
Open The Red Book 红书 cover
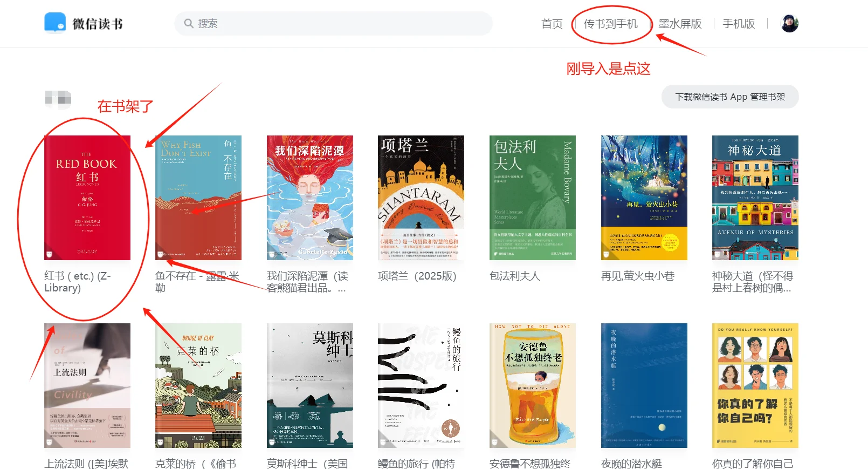pyautogui.click(x=87, y=198)
